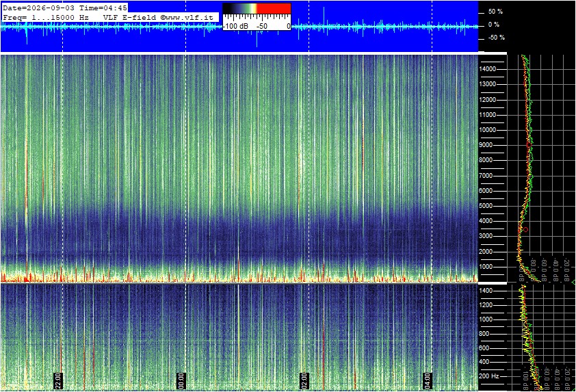This screenshot has width=576, height=392.
Task: Click the 7000 frequency axis label
Action: (486, 176)
